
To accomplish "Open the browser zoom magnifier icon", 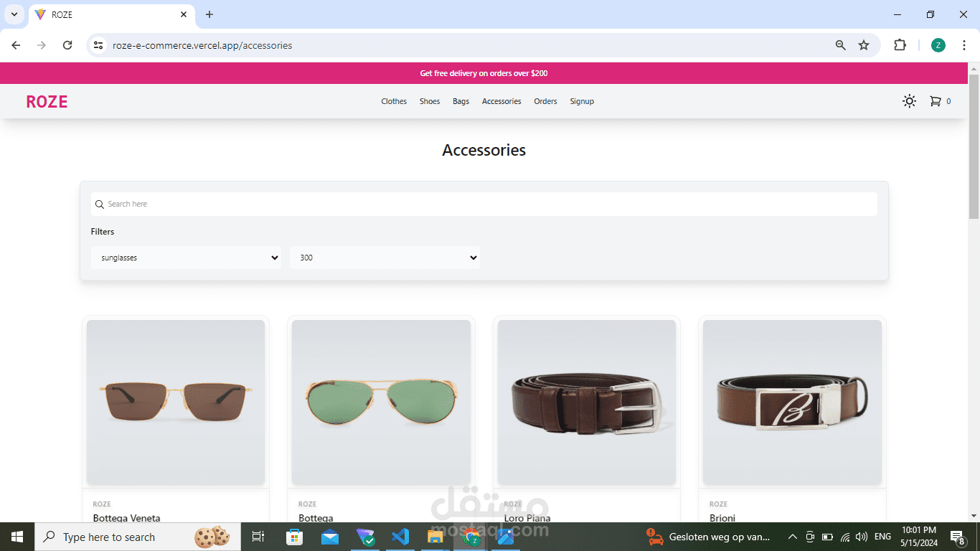I will (841, 45).
